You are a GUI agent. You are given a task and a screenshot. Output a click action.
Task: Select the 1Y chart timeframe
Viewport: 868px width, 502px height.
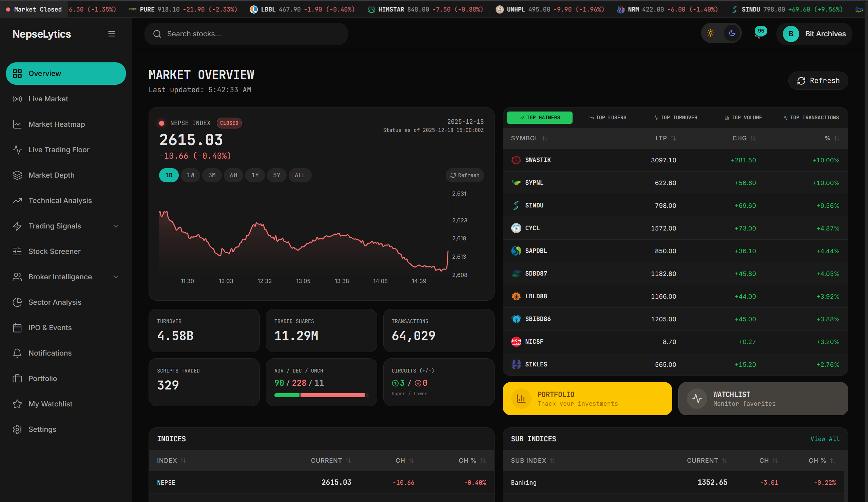[255, 175]
